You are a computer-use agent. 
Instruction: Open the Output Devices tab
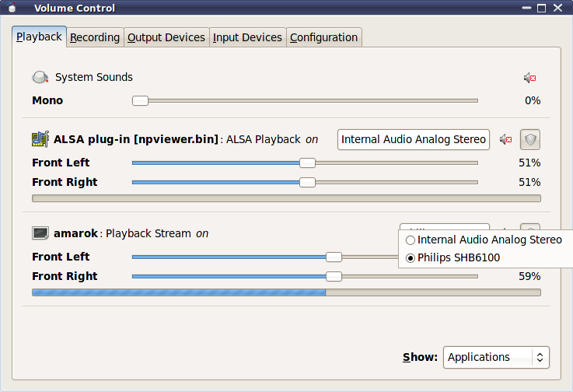(166, 37)
